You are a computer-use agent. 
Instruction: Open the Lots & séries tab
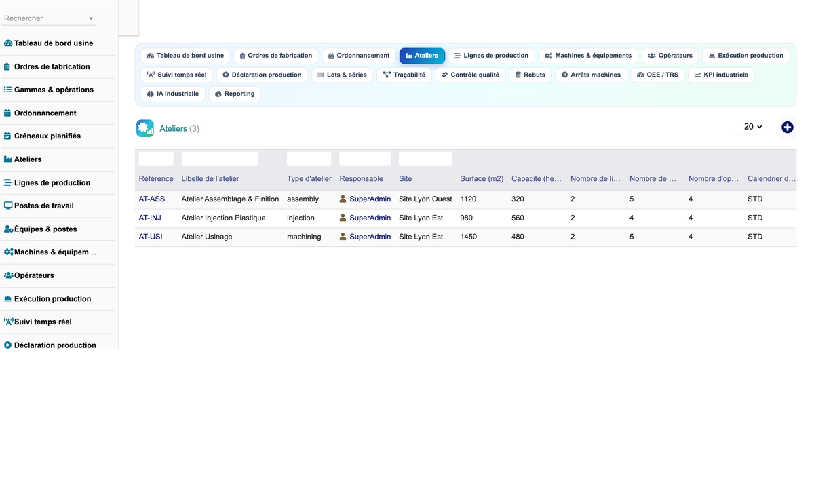342,75
